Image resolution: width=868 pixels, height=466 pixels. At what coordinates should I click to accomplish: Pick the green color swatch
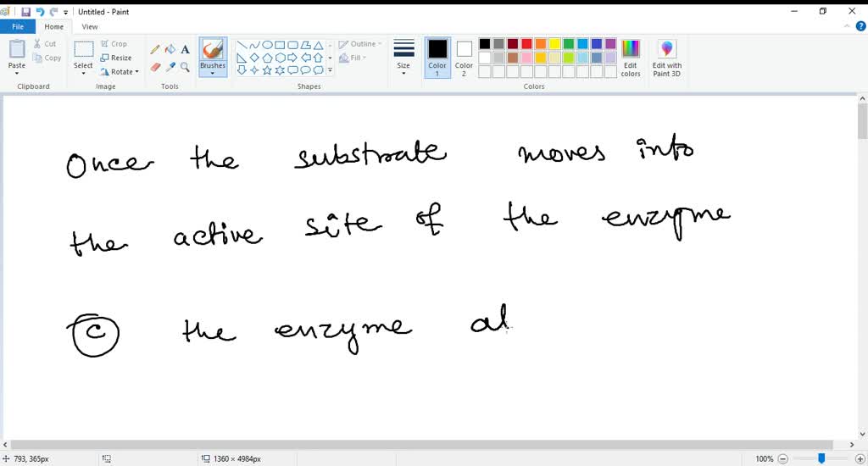coord(569,44)
